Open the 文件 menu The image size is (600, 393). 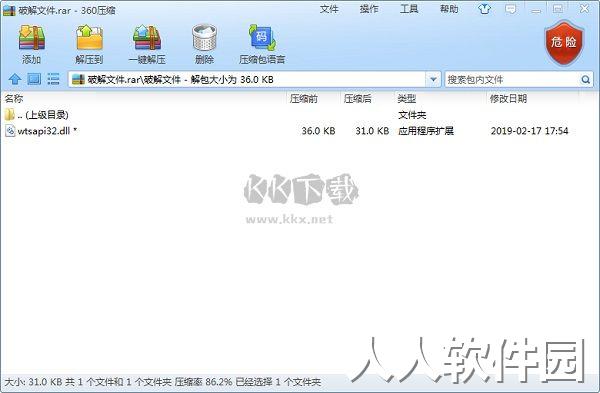329,9
